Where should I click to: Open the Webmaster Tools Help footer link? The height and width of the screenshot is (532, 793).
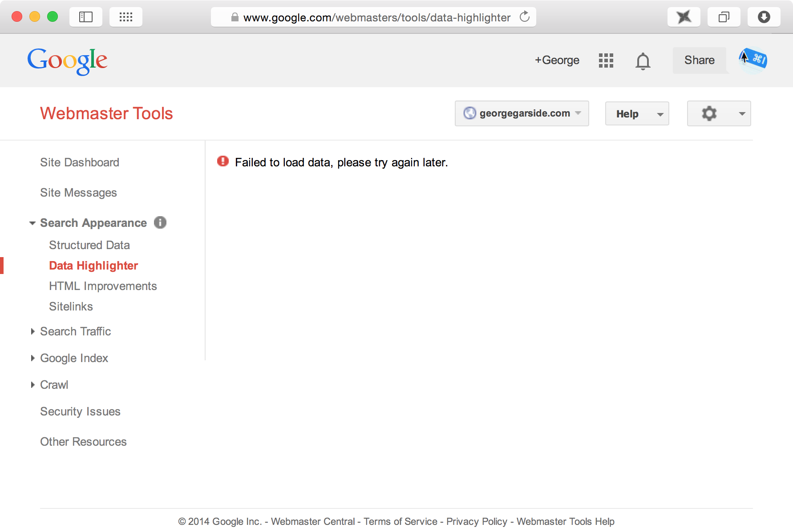(566, 521)
